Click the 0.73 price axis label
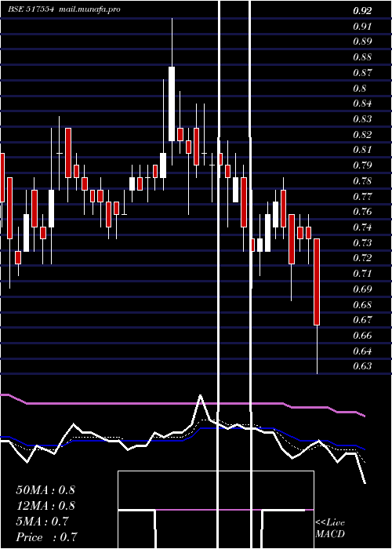 (x=362, y=242)
